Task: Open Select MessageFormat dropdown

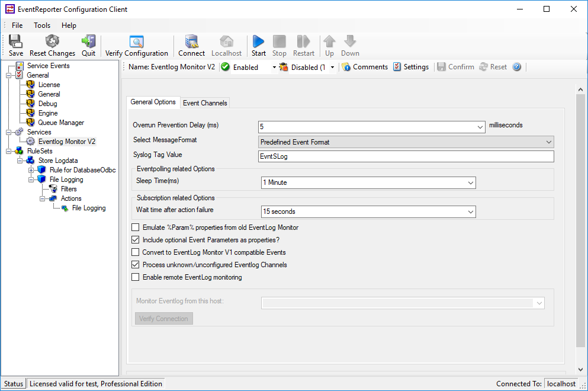Action: tap(549, 142)
